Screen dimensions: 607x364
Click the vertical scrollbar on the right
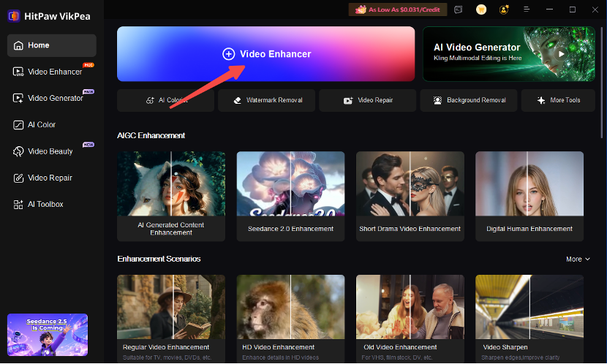pos(601,82)
